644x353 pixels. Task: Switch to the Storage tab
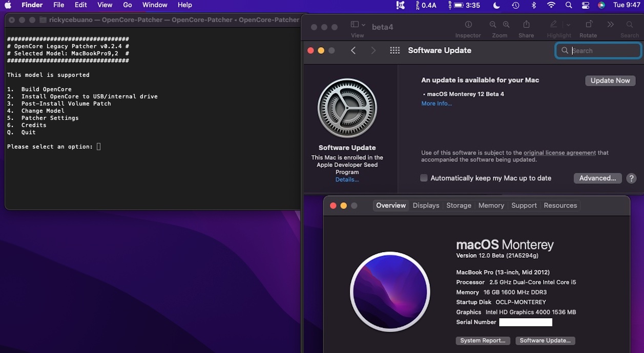click(459, 205)
